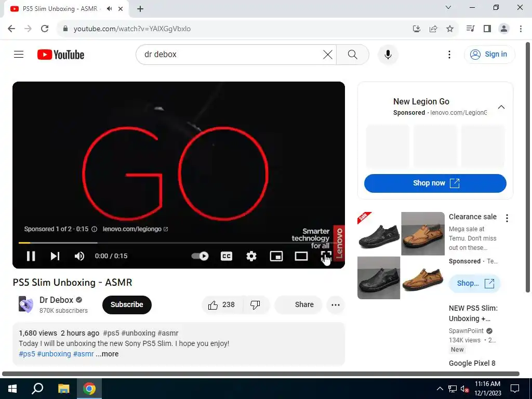Click the horizontal page scrollbar
Image resolution: width=532 pixels, height=399 pixels.
point(261,374)
